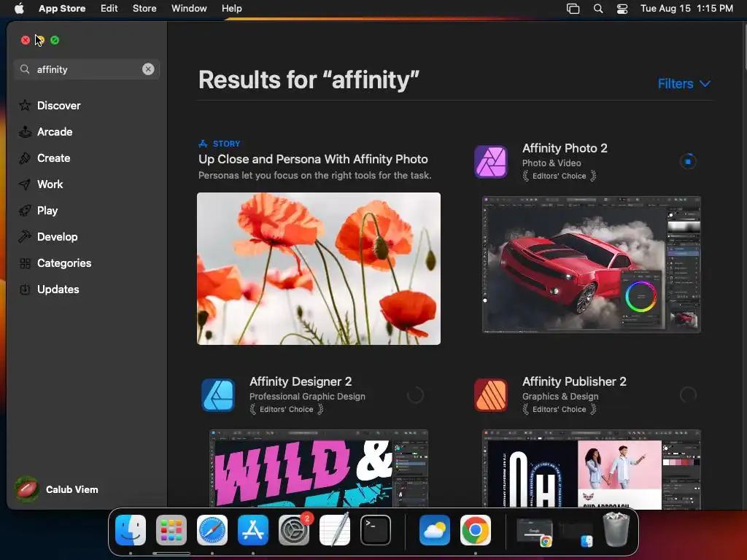Open the Window menu

[189, 8]
